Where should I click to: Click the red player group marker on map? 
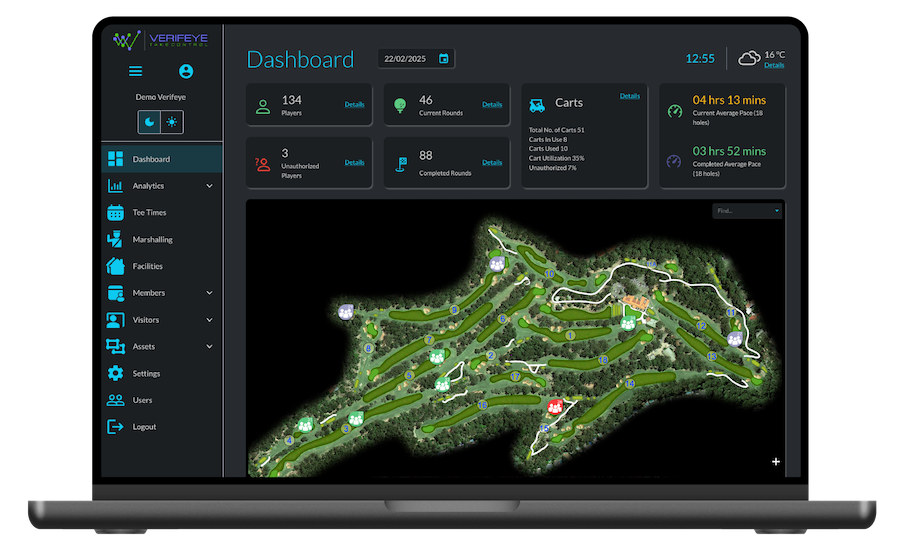pos(556,406)
